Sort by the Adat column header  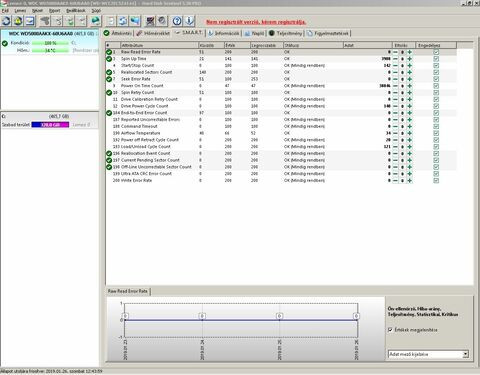click(x=368, y=45)
